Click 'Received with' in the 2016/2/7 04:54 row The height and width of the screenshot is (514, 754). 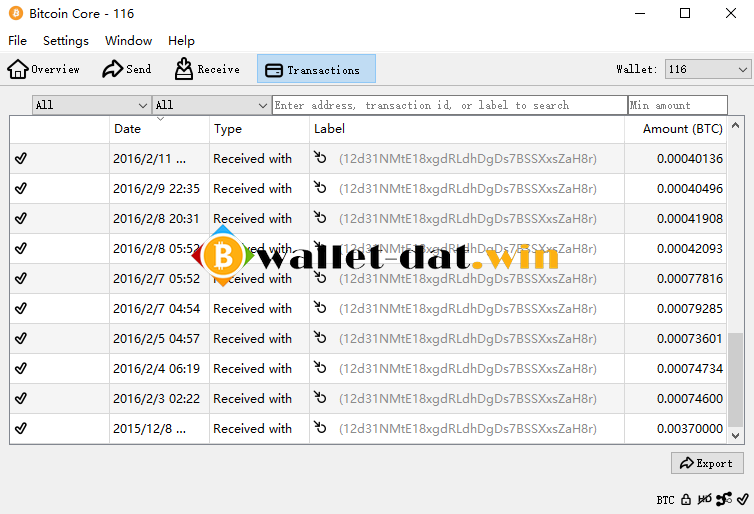pyautogui.click(x=252, y=309)
